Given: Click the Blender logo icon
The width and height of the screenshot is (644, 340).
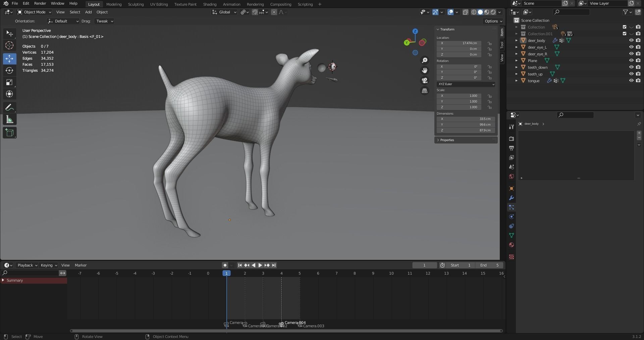Looking at the screenshot, I should [6, 3].
